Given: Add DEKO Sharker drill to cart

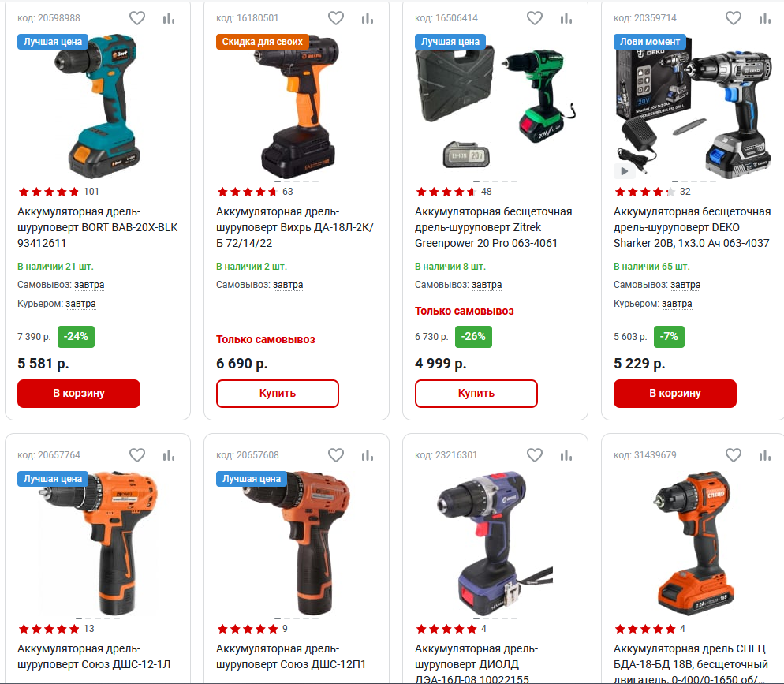Looking at the screenshot, I should point(675,394).
